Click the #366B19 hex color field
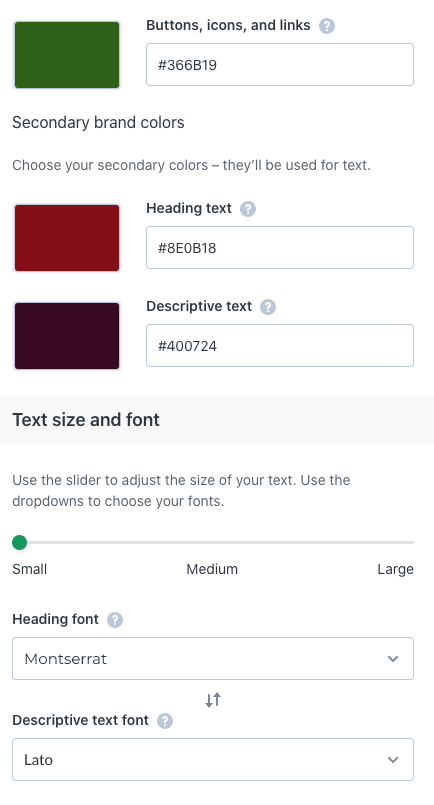Image resolution: width=434 pixels, height=805 pixels. [x=280, y=65]
